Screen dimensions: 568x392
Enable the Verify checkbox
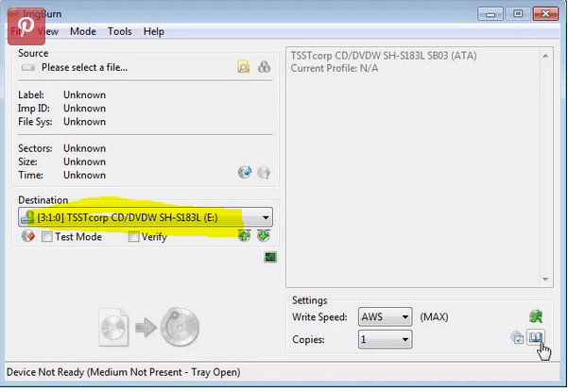pyautogui.click(x=133, y=237)
